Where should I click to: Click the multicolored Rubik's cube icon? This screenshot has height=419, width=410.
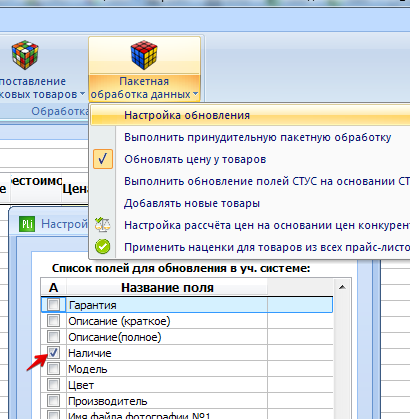pos(25,54)
